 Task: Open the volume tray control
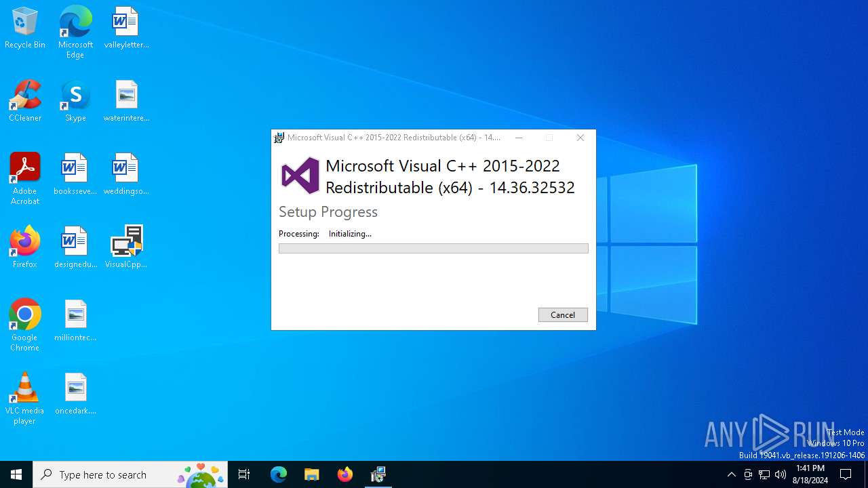(x=781, y=474)
